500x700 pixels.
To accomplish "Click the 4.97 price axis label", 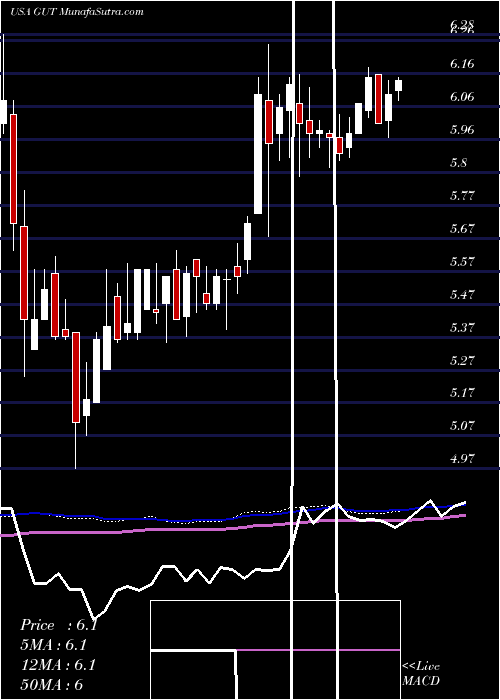I will pos(462,459).
